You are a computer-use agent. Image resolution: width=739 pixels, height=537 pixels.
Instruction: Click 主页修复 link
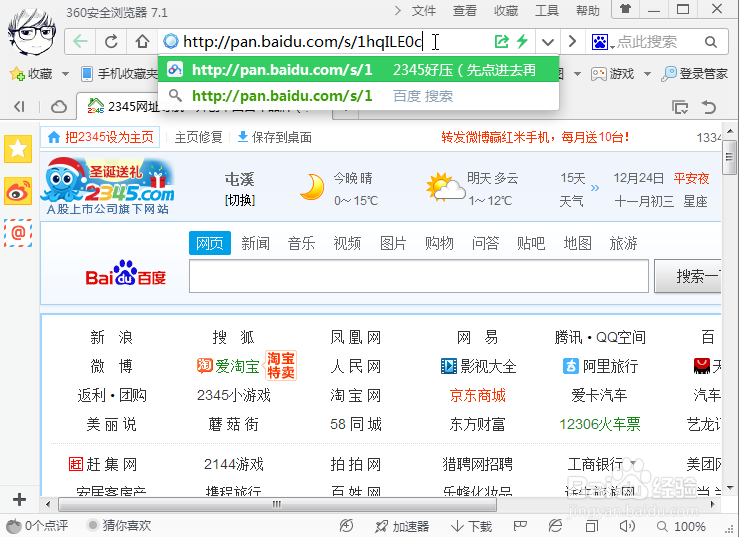[198, 137]
